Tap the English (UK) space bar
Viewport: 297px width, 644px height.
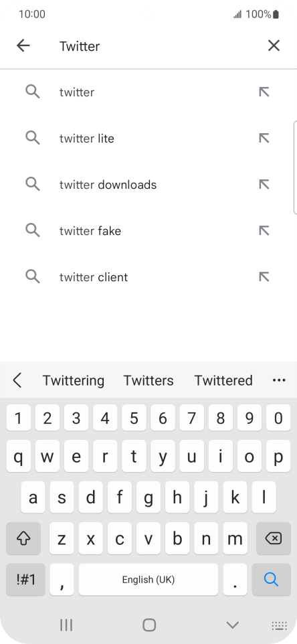[148, 580]
